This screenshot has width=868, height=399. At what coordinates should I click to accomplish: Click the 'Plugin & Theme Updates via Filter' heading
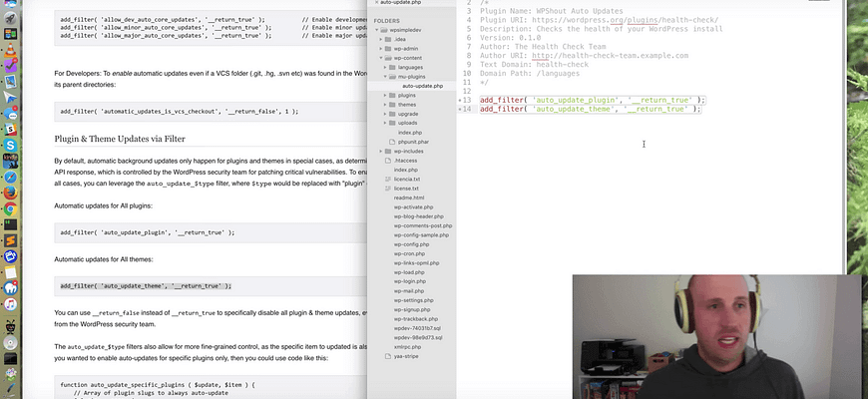point(120,139)
